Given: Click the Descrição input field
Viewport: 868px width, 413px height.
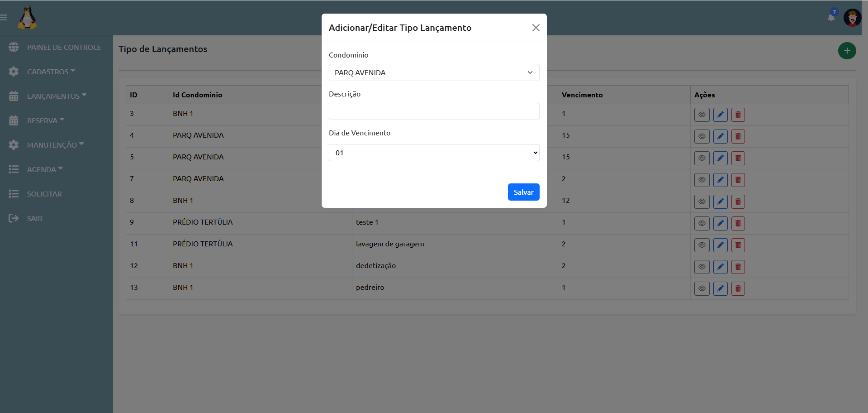Looking at the screenshot, I should pyautogui.click(x=434, y=111).
